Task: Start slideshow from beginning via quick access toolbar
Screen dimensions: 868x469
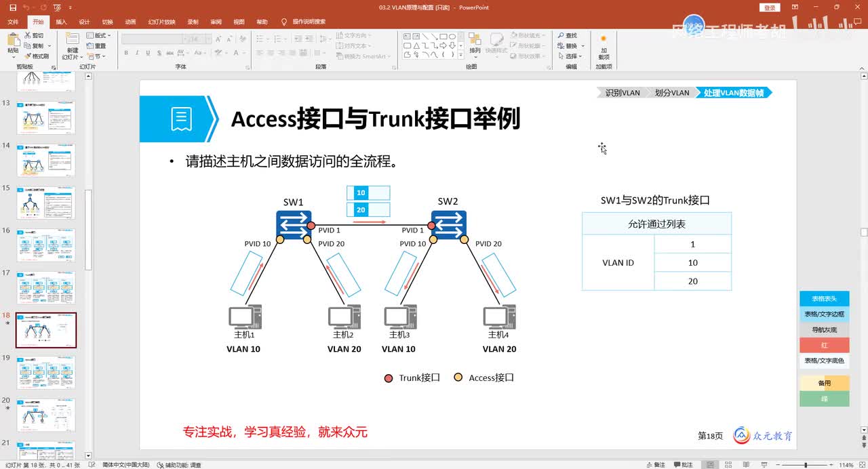Action: tap(57, 7)
